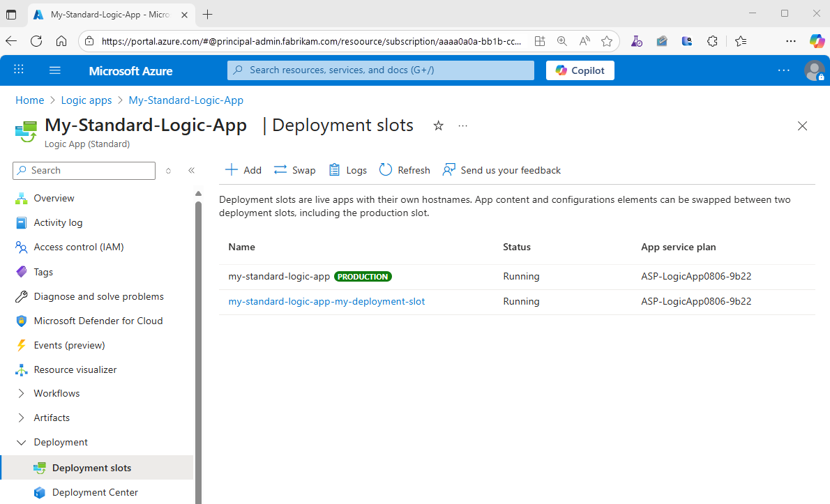The width and height of the screenshot is (830, 504).
Task: Focus the Search resources, services, and docs box
Action: (381, 70)
